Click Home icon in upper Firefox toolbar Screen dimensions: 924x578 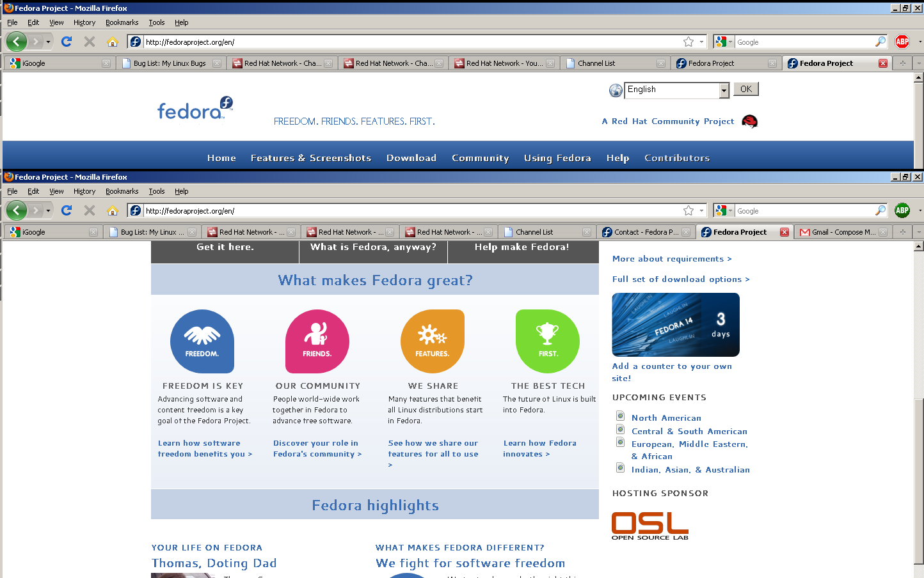(x=113, y=42)
